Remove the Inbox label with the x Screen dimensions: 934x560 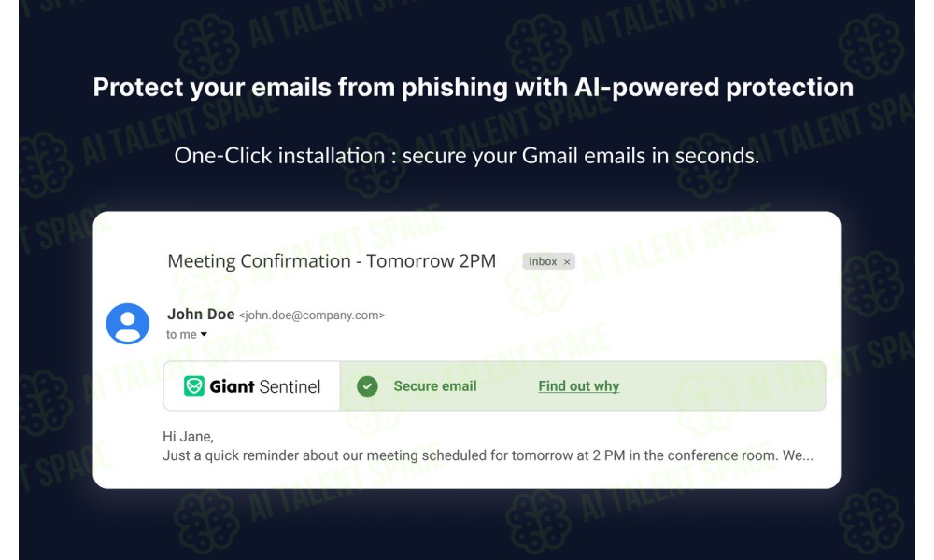pos(567,262)
